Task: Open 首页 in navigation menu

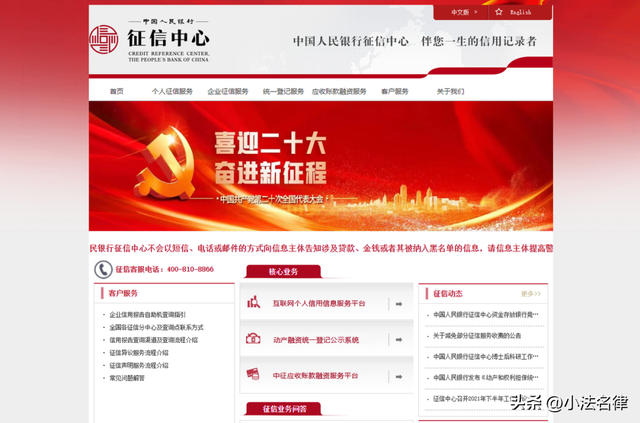Action: pyautogui.click(x=117, y=91)
